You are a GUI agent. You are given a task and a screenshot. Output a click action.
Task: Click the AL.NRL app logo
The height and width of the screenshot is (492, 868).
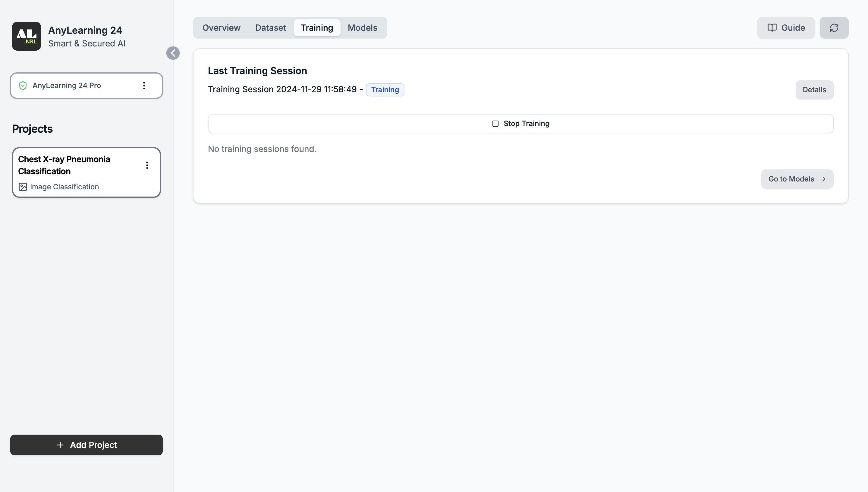coord(26,36)
